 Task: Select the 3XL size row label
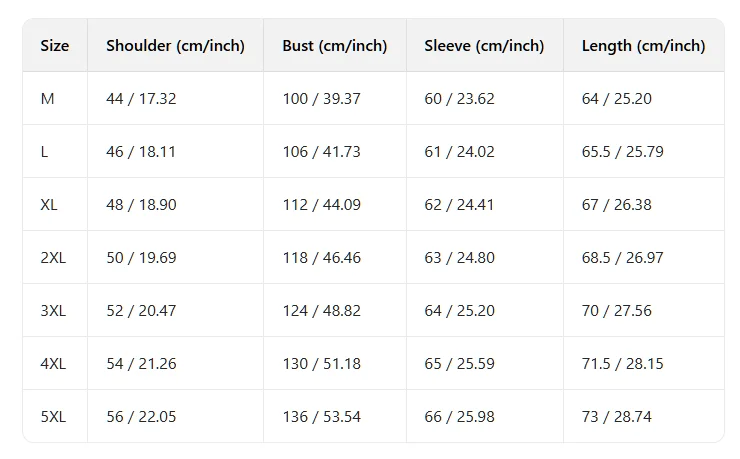coord(53,311)
